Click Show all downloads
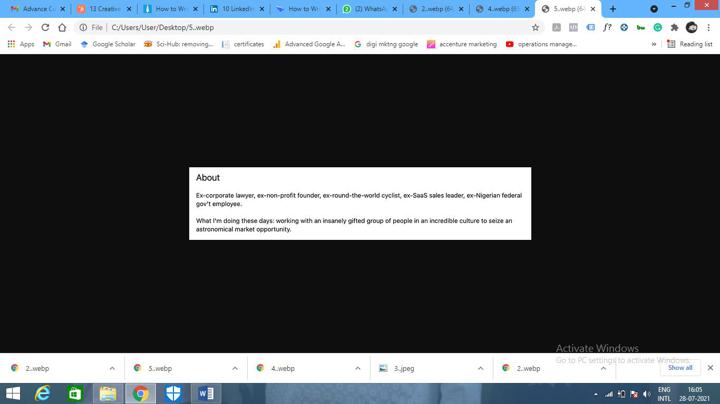The height and width of the screenshot is (404, 720). tap(680, 368)
